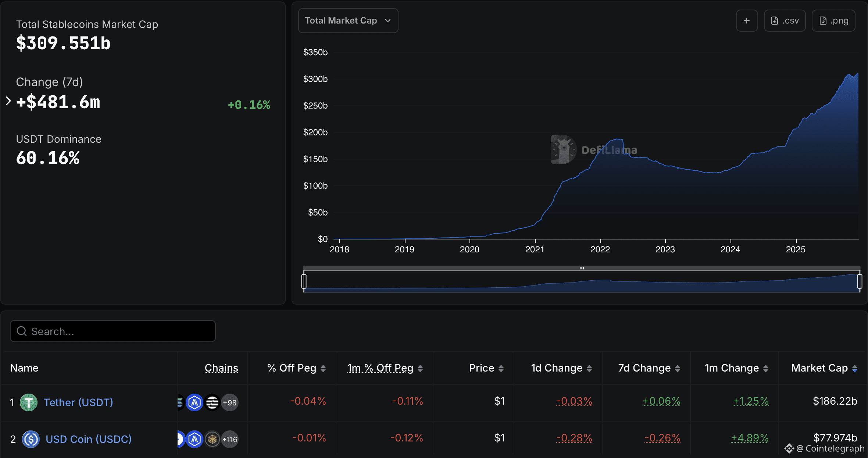This screenshot has height=458, width=868.
Task: Download chart data as .csv
Action: coord(785,20)
